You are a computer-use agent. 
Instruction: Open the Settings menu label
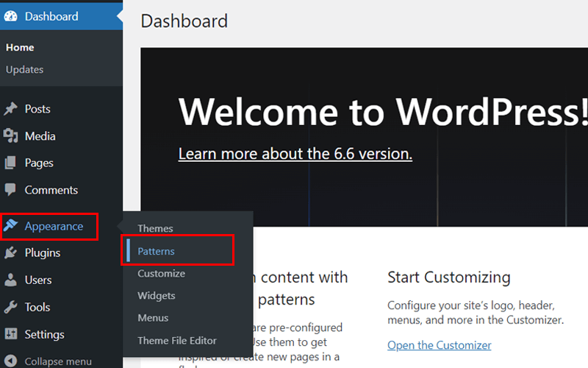[x=44, y=334]
